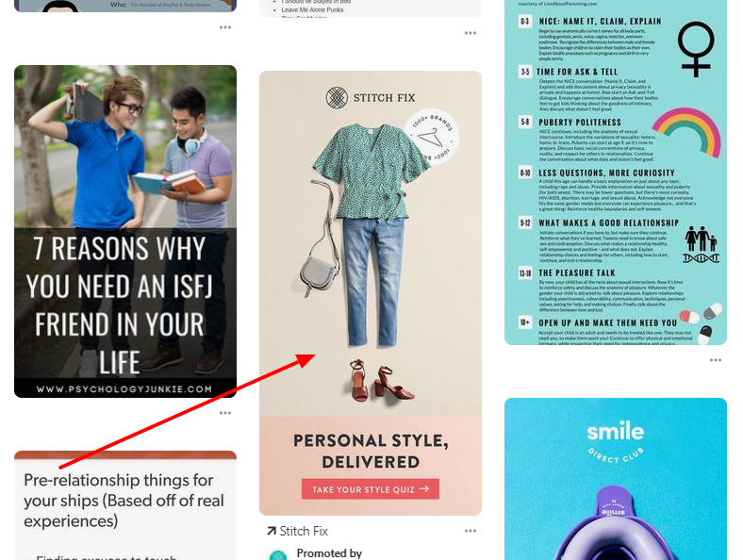
Task: Open more options under the ISFJ friend pin
Action: [225, 413]
